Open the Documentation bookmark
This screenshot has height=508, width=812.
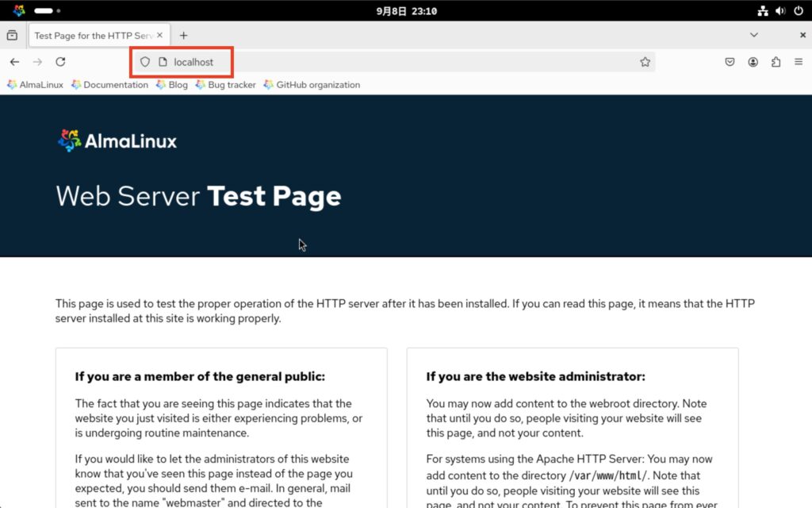[109, 84]
